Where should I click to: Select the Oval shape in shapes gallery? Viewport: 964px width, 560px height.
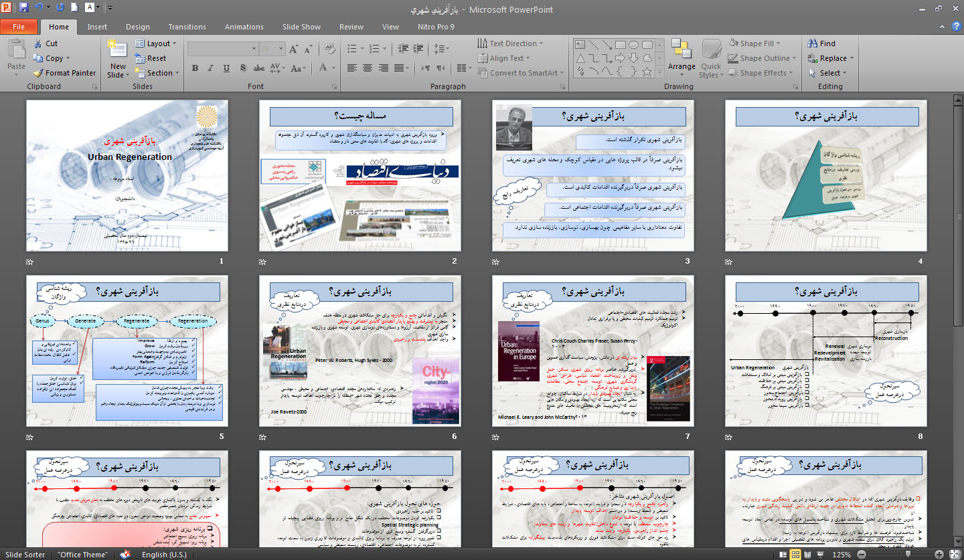pos(633,45)
